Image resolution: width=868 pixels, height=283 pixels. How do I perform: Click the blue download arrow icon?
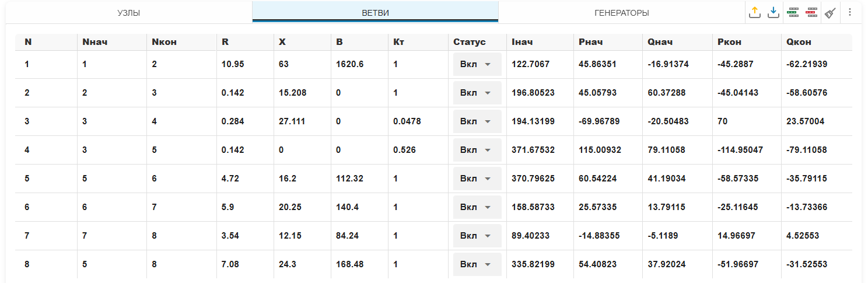coord(773,12)
